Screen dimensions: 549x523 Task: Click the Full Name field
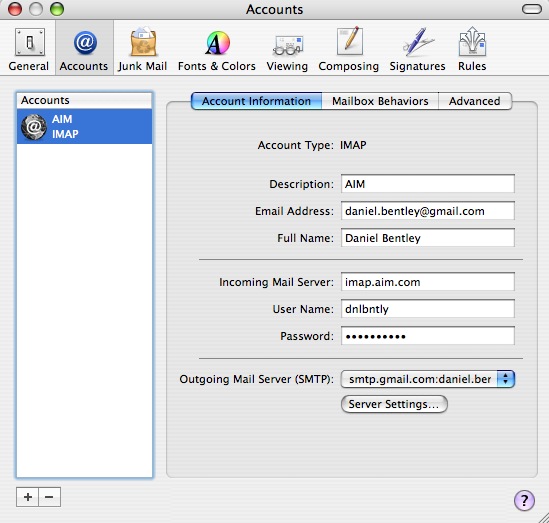(x=428, y=237)
